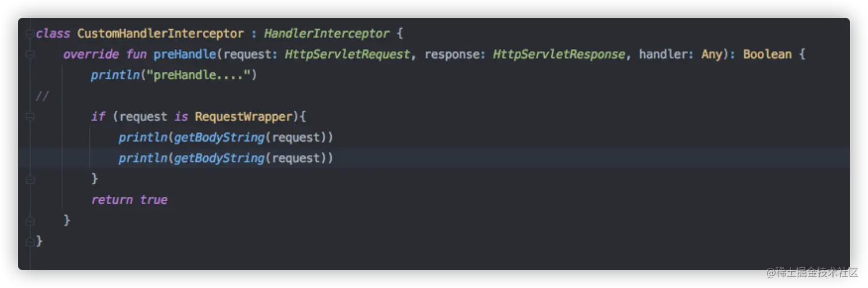The width and height of the screenshot is (868, 288).
Task: Click the CustomHandlerInterceptor class name
Action: click(x=160, y=34)
